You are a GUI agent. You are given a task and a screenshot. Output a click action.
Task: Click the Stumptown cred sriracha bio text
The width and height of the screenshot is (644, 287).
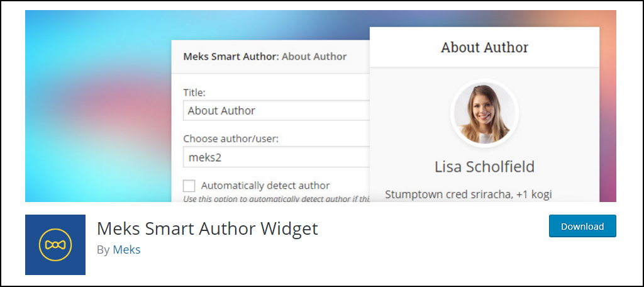tap(468, 194)
